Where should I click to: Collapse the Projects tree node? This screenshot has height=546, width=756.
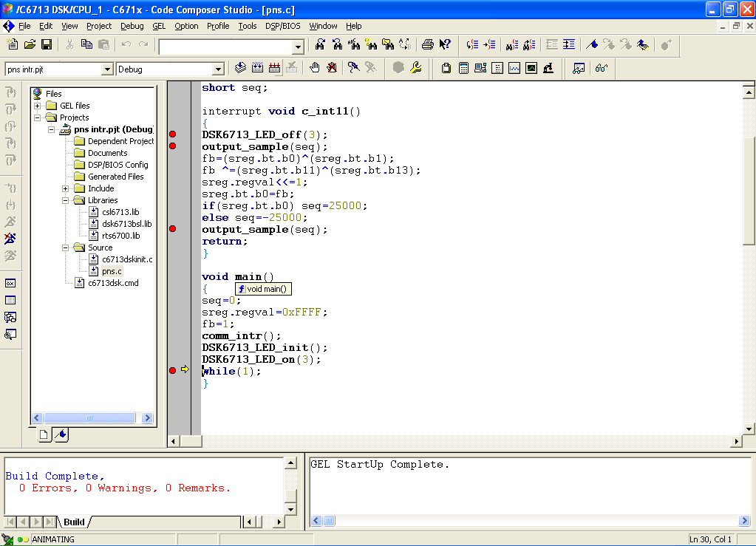point(37,117)
